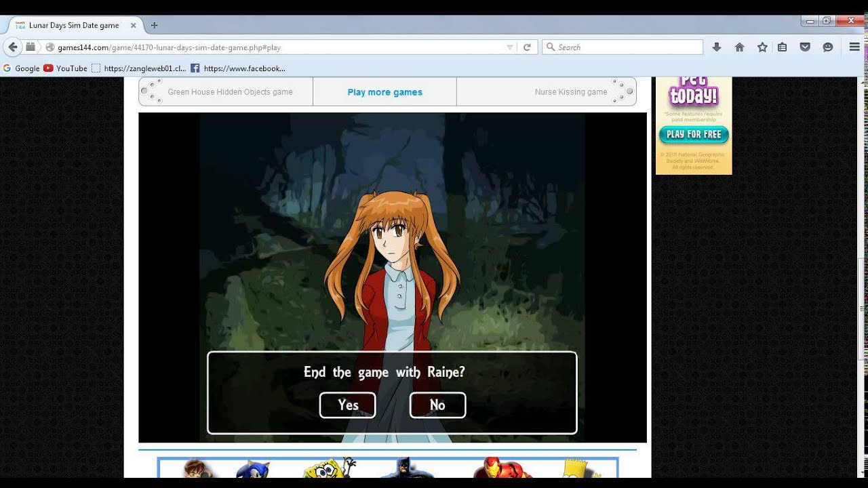Open a new tab with plus button
This screenshot has height=488, width=868.
(x=154, y=25)
